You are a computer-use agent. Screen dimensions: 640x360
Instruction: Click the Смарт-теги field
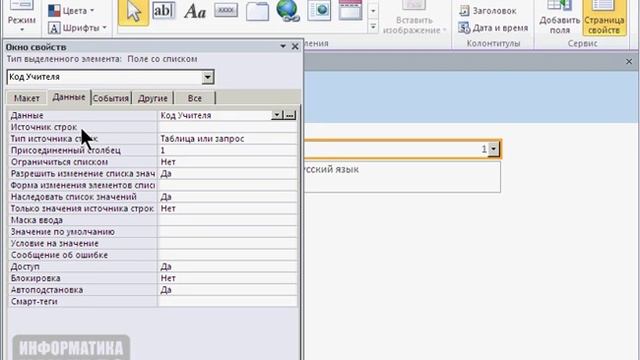coord(227,302)
